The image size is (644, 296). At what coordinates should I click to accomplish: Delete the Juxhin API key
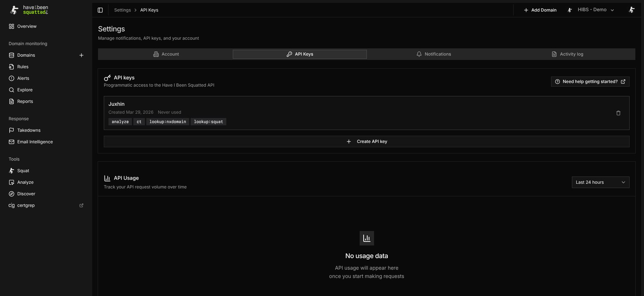[x=618, y=113]
